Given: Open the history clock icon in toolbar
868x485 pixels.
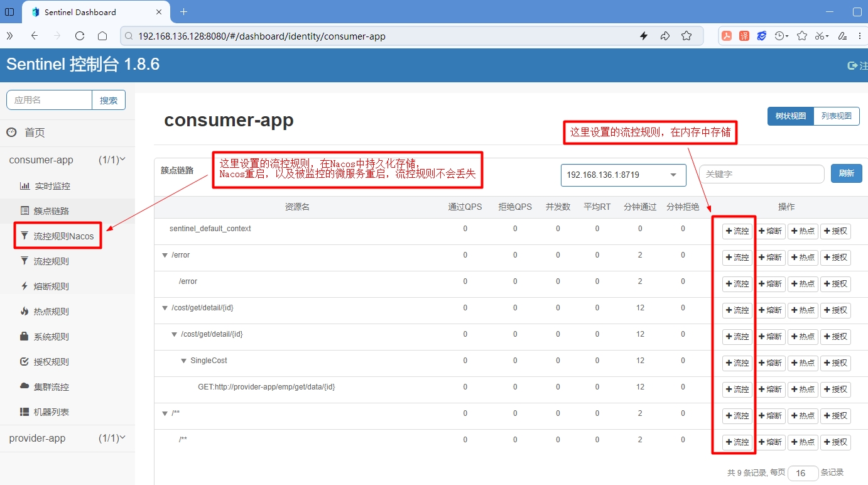Looking at the screenshot, I should pos(781,36).
